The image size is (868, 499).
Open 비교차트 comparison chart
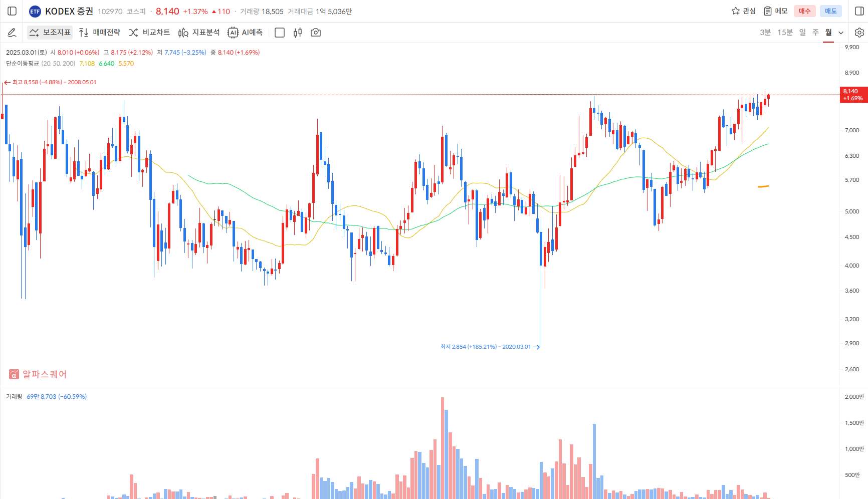[x=149, y=33]
